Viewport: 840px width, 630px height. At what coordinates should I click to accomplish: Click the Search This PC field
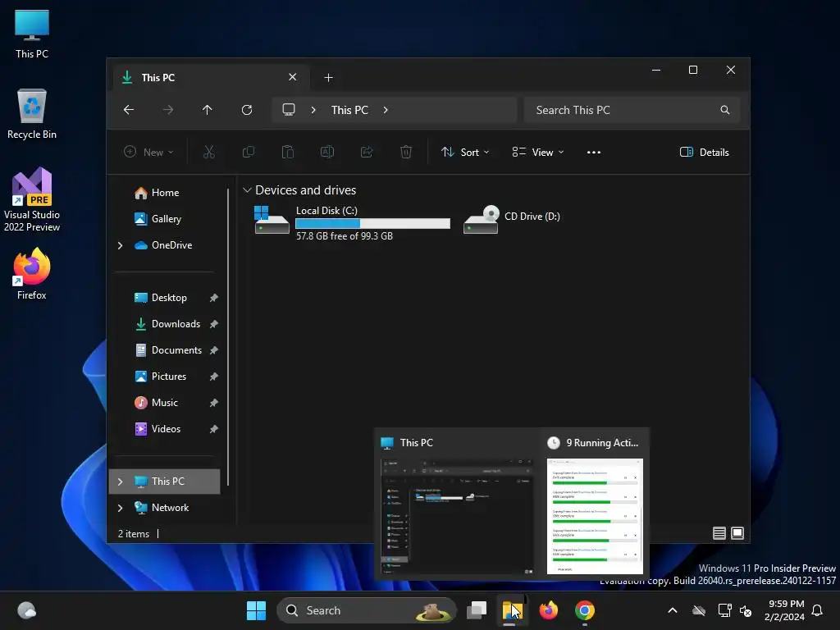tap(632, 110)
